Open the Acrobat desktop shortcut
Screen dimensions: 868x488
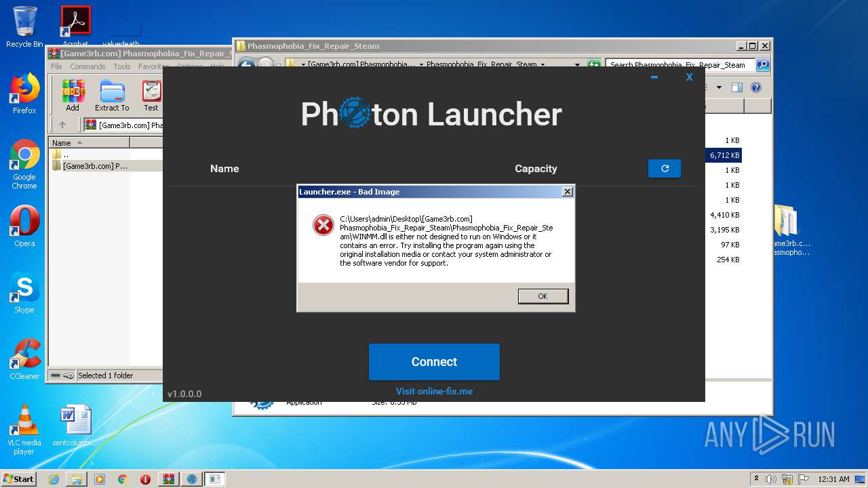point(76,27)
